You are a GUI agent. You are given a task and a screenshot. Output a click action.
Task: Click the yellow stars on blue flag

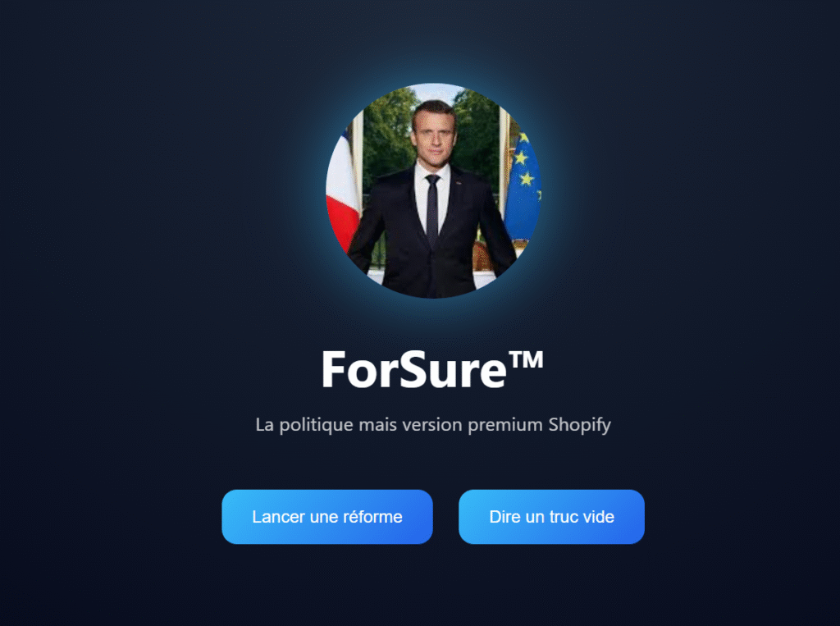click(x=524, y=161)
